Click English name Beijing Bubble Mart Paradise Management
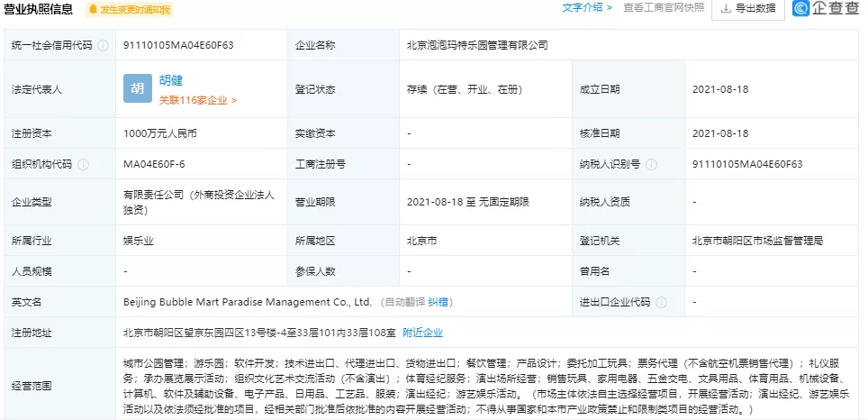This screenshot has width=868, height=420. tap(248, 303)
